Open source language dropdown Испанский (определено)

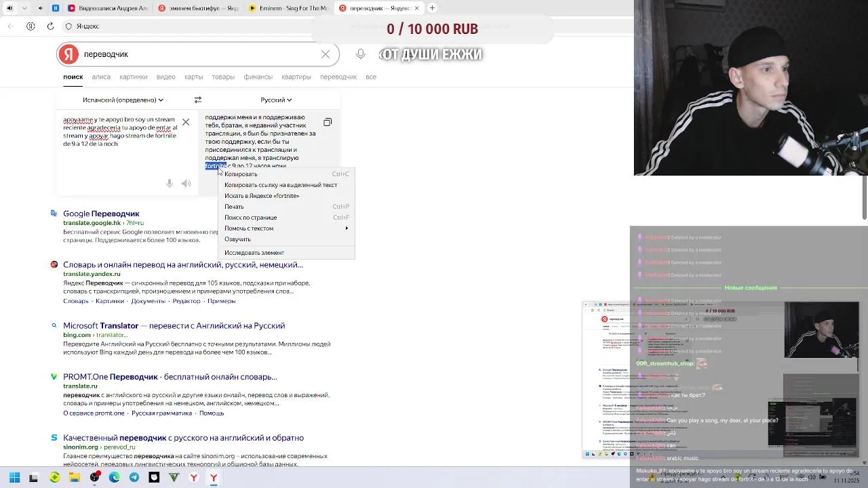tap(123, 100)
